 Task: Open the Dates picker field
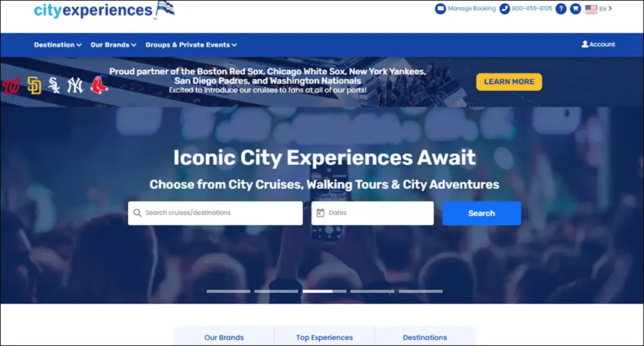click(x=372, y=213)
